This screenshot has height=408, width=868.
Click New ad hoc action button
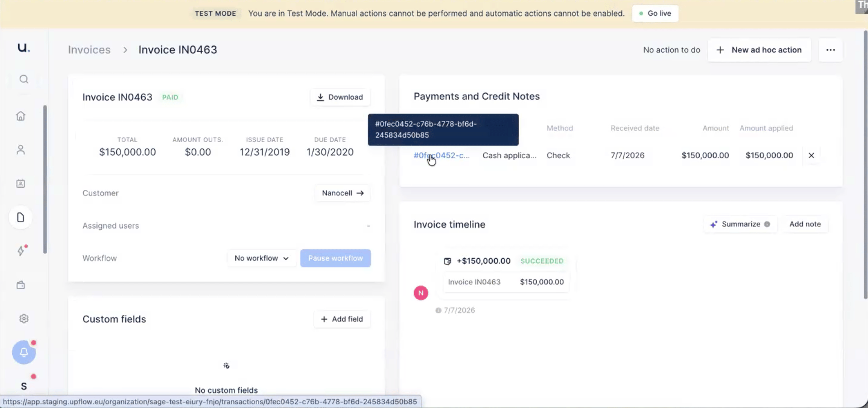pos(759,50)
